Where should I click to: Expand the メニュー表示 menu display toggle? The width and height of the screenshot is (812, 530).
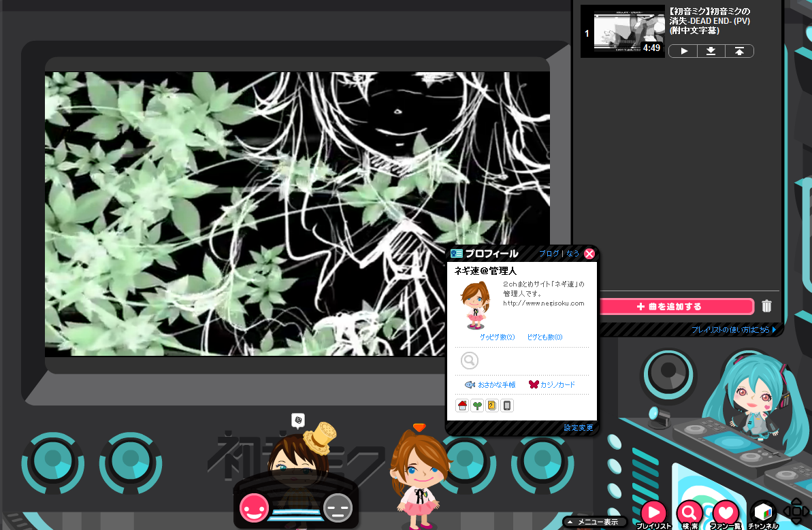[594, 522]
